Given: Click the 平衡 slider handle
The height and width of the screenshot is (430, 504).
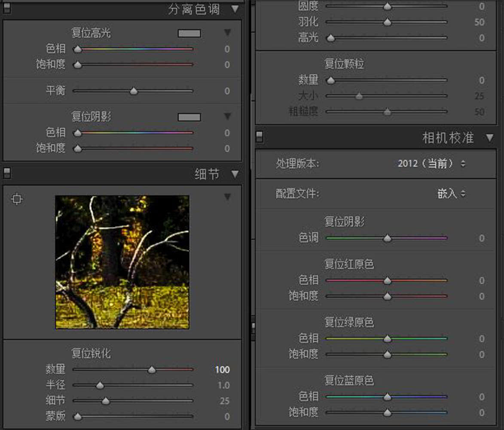Looking at the screenshot, I should point(134,91).
